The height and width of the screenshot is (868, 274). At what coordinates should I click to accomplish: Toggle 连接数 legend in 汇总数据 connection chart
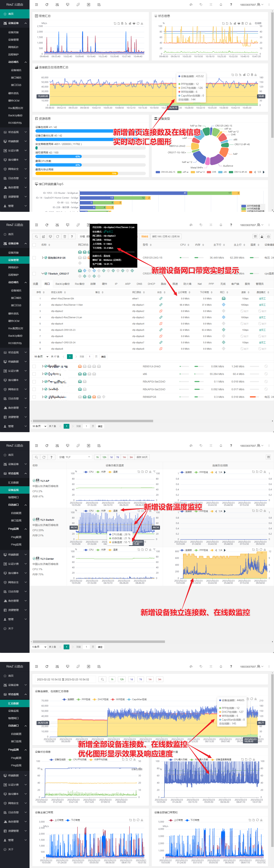click(68, 699)
